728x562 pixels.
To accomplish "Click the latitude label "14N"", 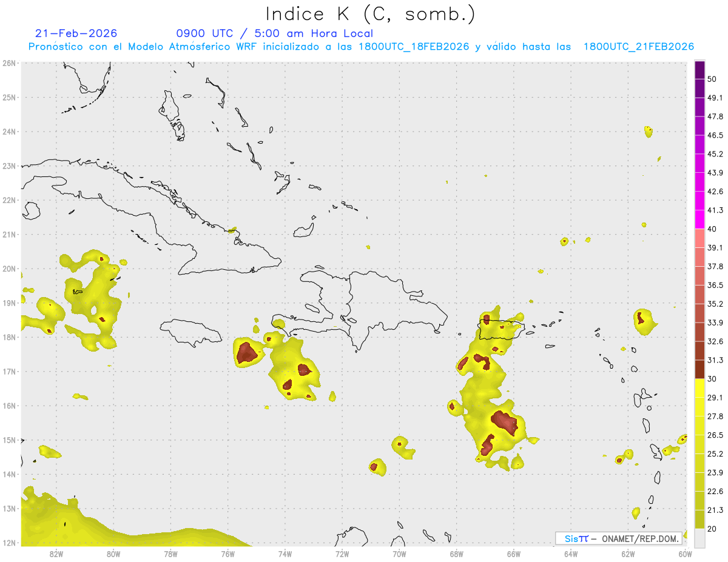I will pos(8,474).
